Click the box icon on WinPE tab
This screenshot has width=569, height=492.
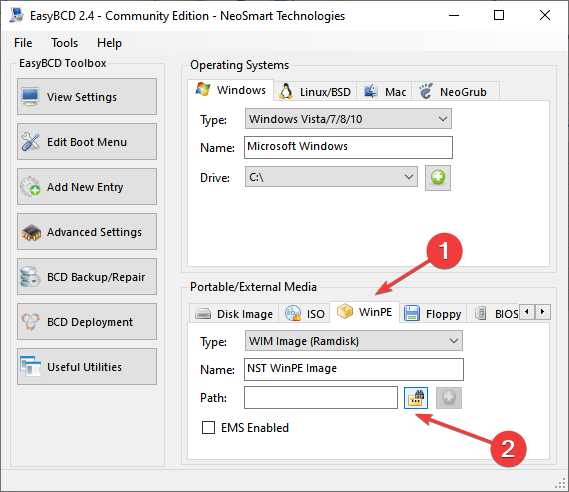click(x=344, y=311)
